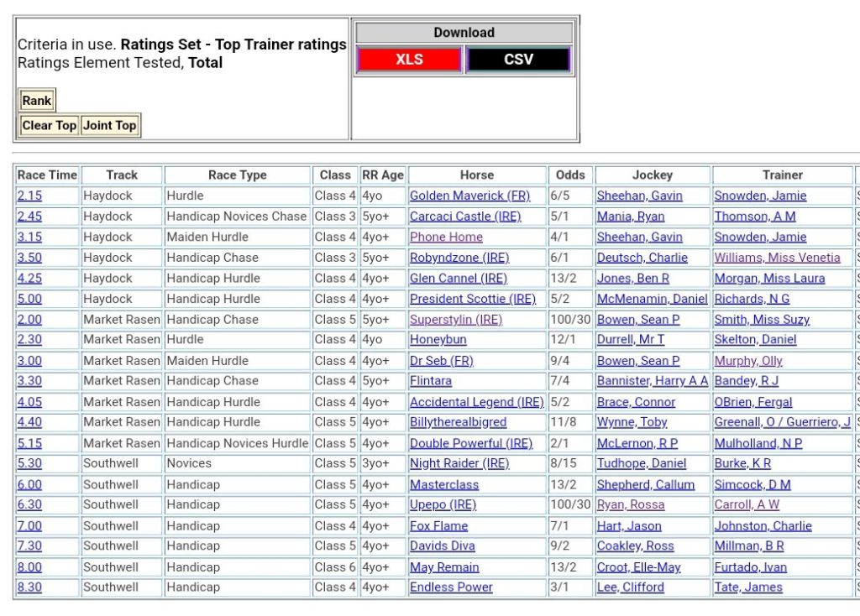Image resolution: width=860 pixels, height=616 pixels.
Task: Click the Clear Top button
Action: [x=49, y=126]
